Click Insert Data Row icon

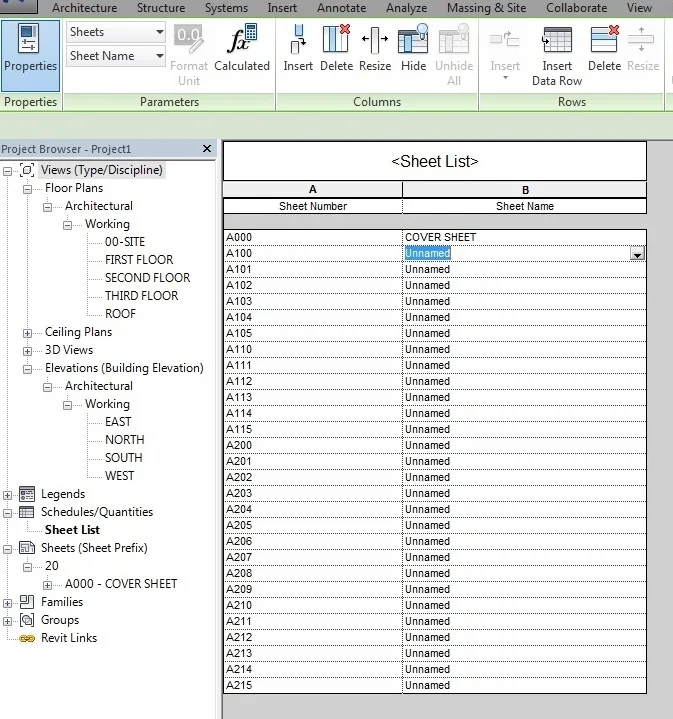click(557, 39)
